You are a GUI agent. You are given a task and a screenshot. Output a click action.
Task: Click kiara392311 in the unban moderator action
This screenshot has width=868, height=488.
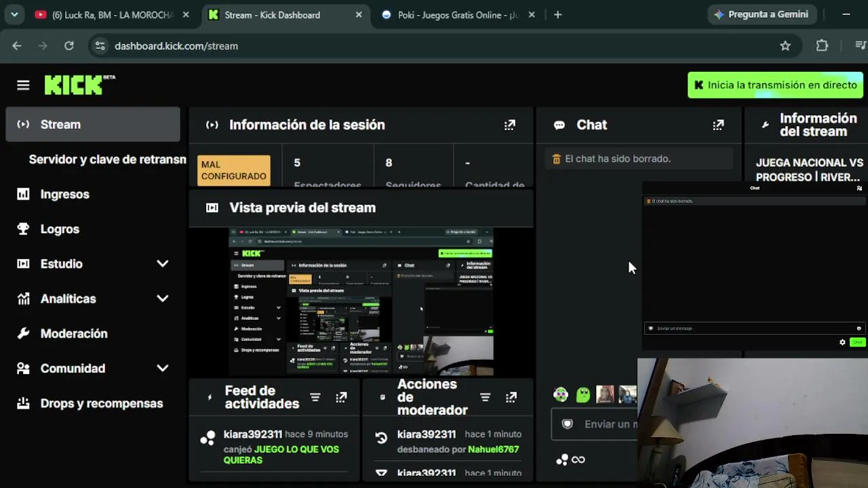click(427, 434)
